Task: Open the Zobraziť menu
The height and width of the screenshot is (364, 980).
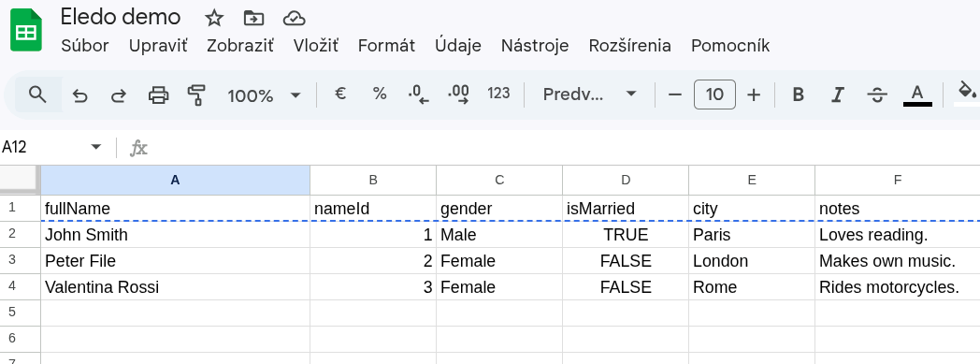Action: point(240,46)
